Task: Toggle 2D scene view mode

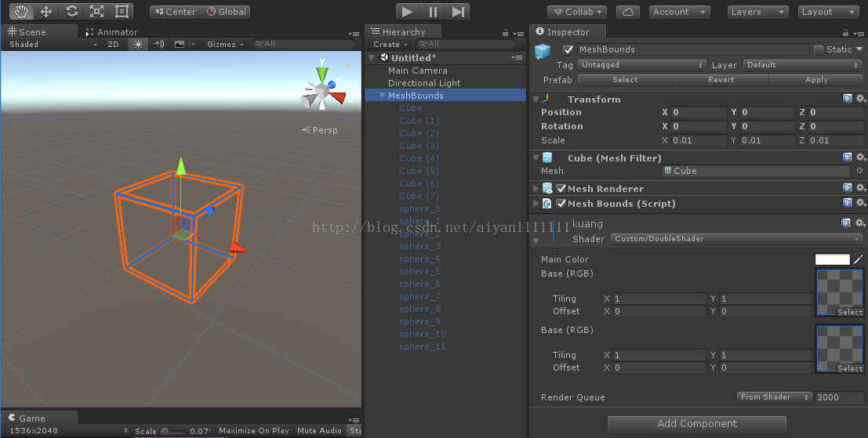Action: point(114,44)
